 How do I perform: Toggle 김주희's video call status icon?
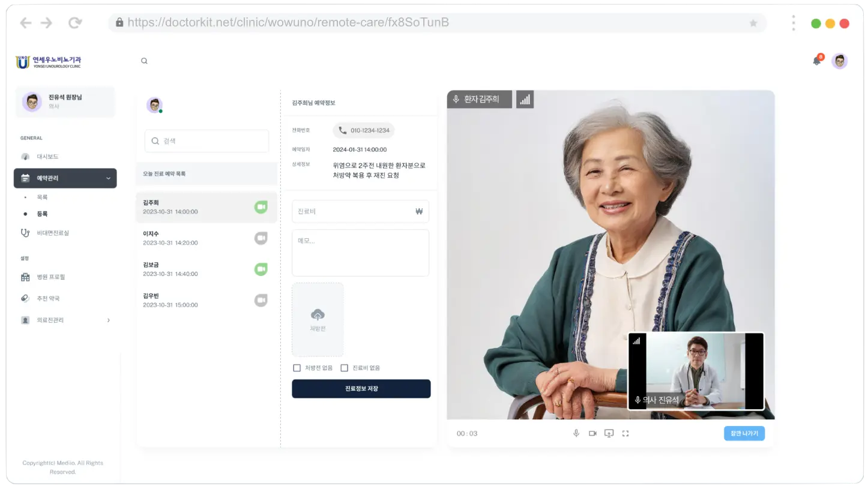(261, 206)
